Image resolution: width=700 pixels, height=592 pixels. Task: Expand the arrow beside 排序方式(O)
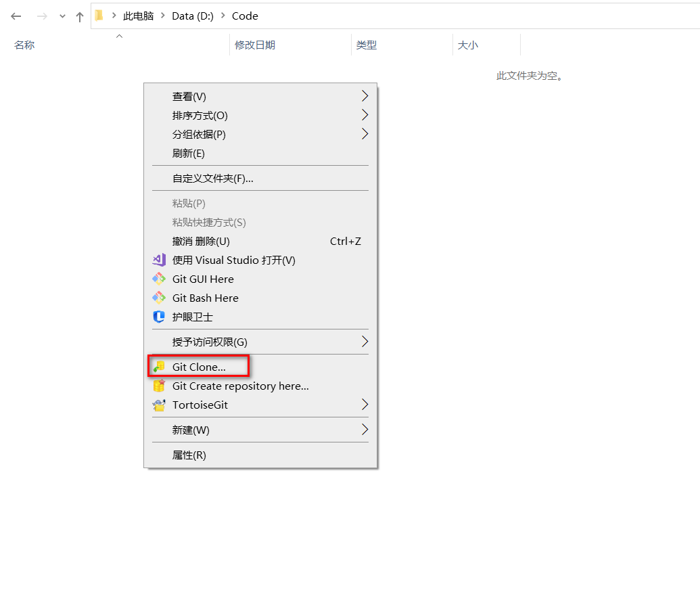365,115
